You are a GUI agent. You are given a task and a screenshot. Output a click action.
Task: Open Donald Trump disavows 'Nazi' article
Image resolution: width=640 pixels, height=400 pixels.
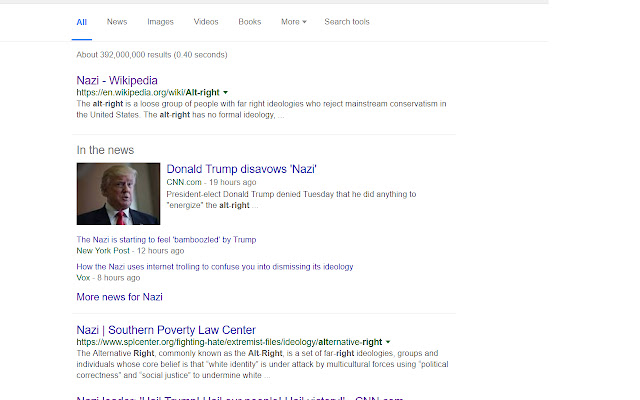pyautogui.click(x=242, y=169)
